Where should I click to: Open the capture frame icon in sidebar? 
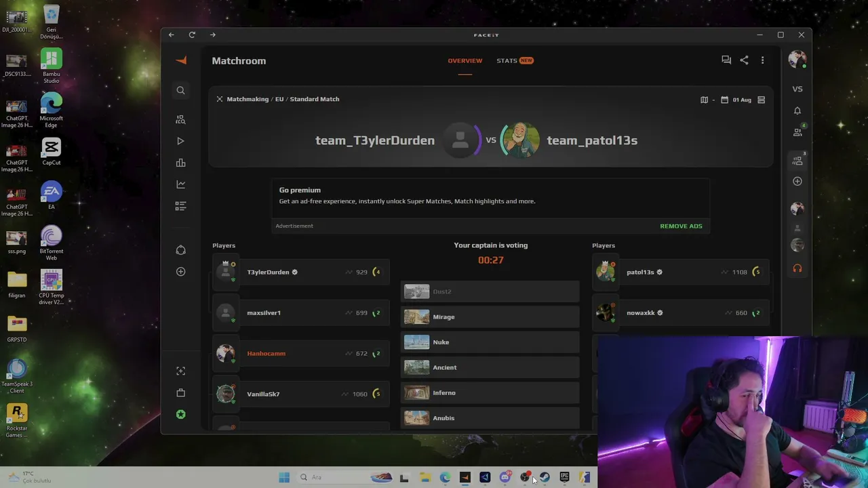pyautogui.click(x=180, y=371)
